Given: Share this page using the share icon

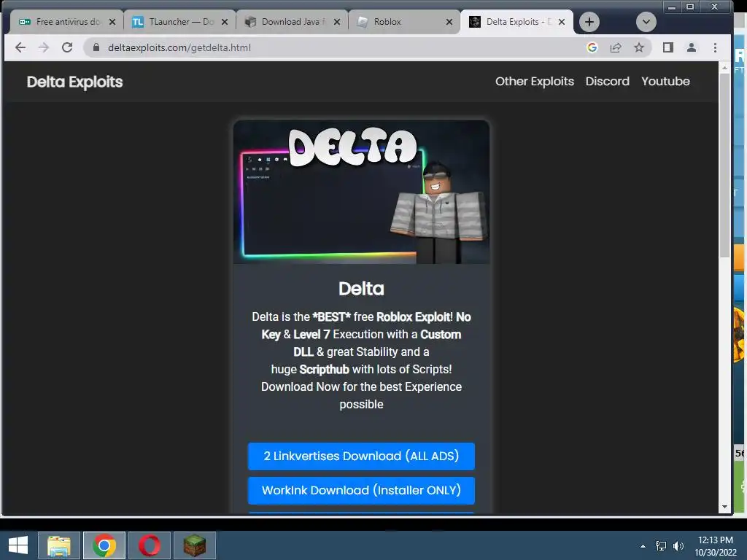Looking at the screenshot, I should (x=616, y=47).
